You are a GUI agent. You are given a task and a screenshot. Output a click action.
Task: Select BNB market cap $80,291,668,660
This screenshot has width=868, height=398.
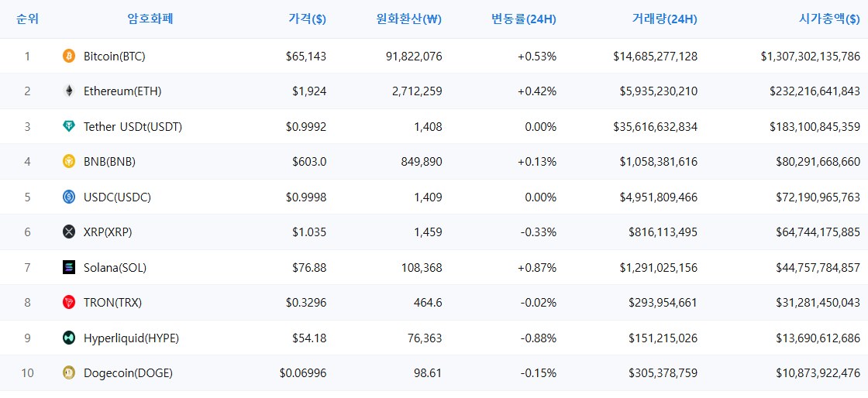(x=818, y=161)
